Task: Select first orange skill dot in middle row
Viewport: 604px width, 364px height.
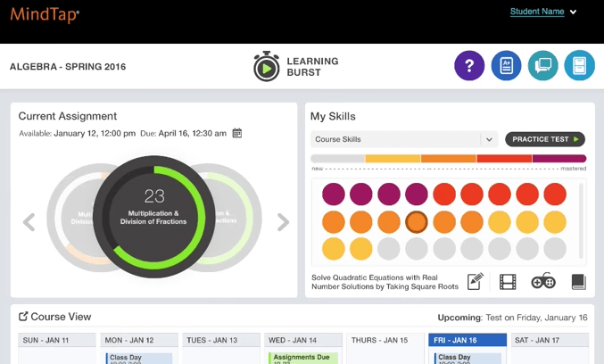Action: point(333,222)
